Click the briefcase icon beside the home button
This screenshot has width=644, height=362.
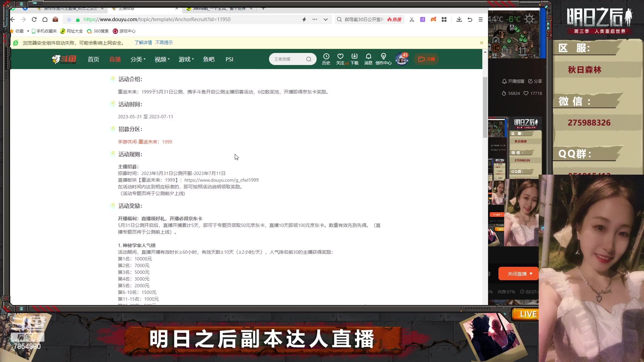coord(56,19)
